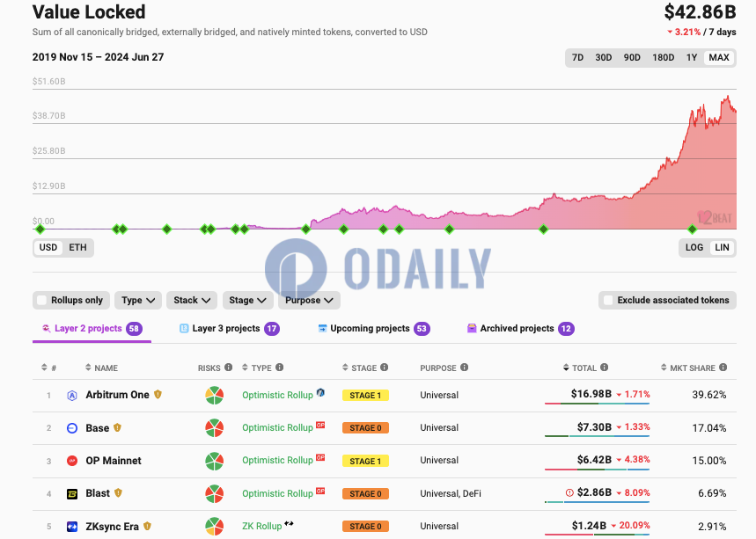Set chart scale to LIN
The image size is (756, 539).
[722, 248]
